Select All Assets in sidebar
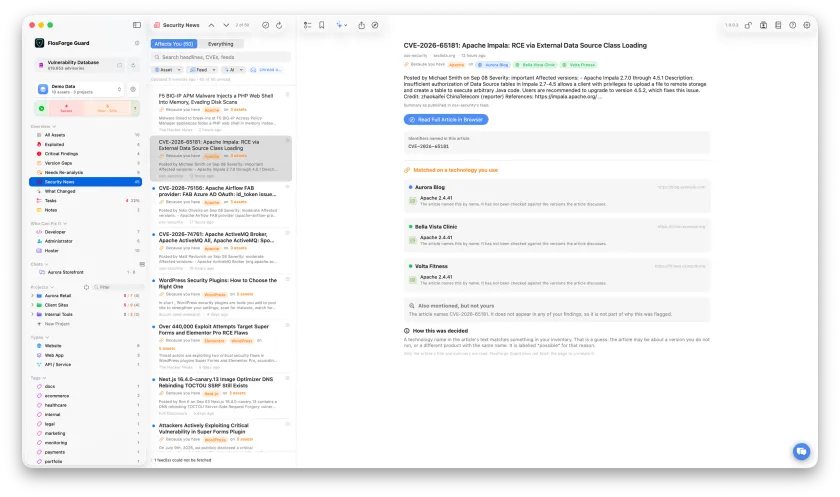 tap(86, 135)
